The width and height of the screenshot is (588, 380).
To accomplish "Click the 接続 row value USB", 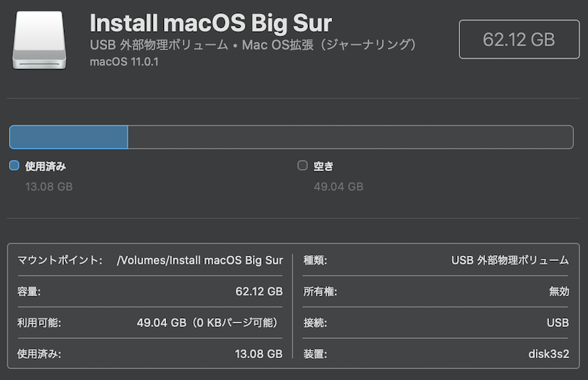I will (558, 323).
